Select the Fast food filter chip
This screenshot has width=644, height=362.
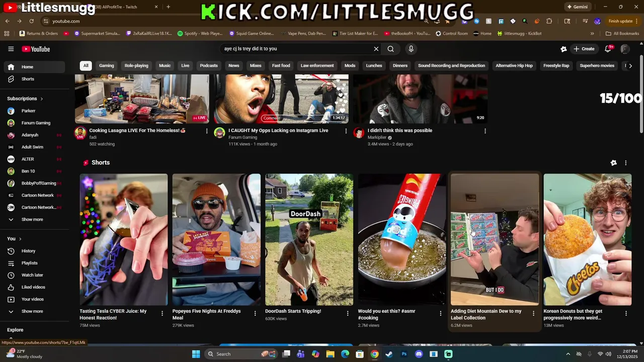[281, 65]
